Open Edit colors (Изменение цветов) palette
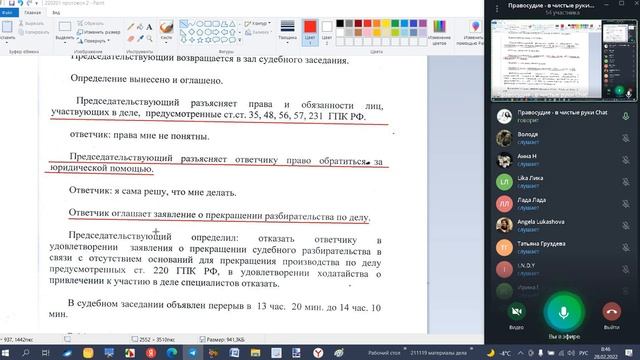The height and width of the screenshot is (360, 640). click(439, 32)
